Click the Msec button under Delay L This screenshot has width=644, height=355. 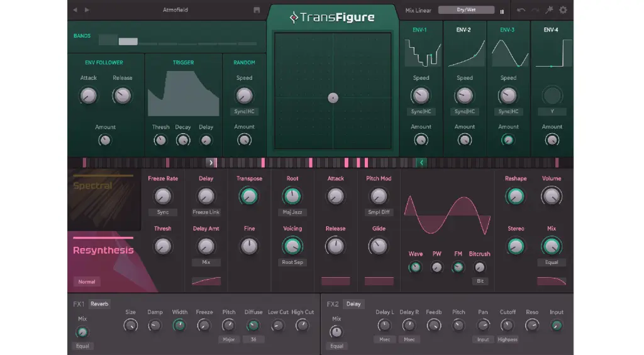[384, 339]
